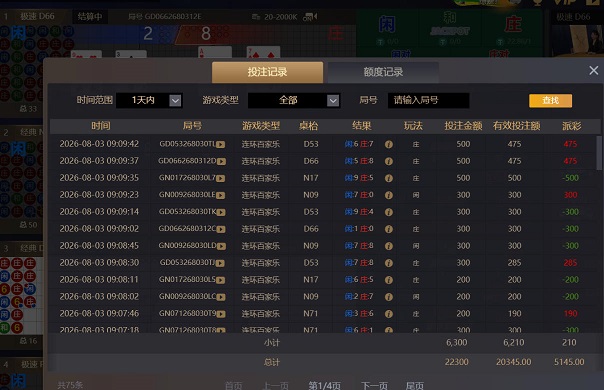Click the 时间 column header
Screen dimensions: 604x390
pos(101,126)
